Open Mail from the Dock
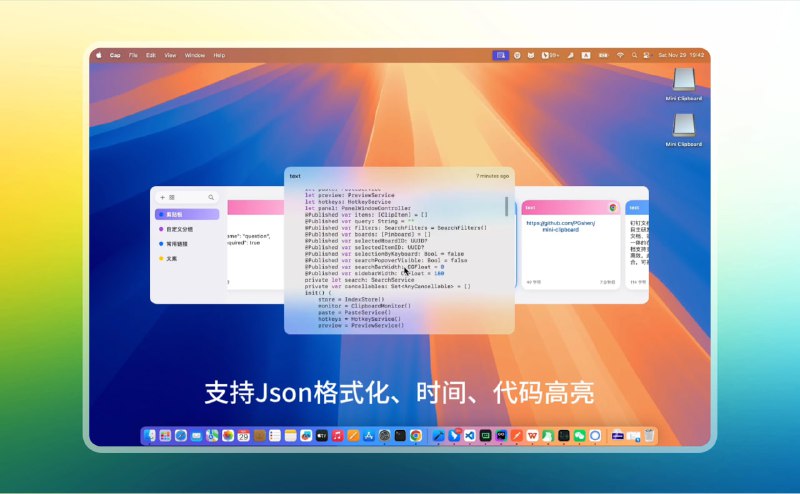800x494 pixels. point(196,435)
